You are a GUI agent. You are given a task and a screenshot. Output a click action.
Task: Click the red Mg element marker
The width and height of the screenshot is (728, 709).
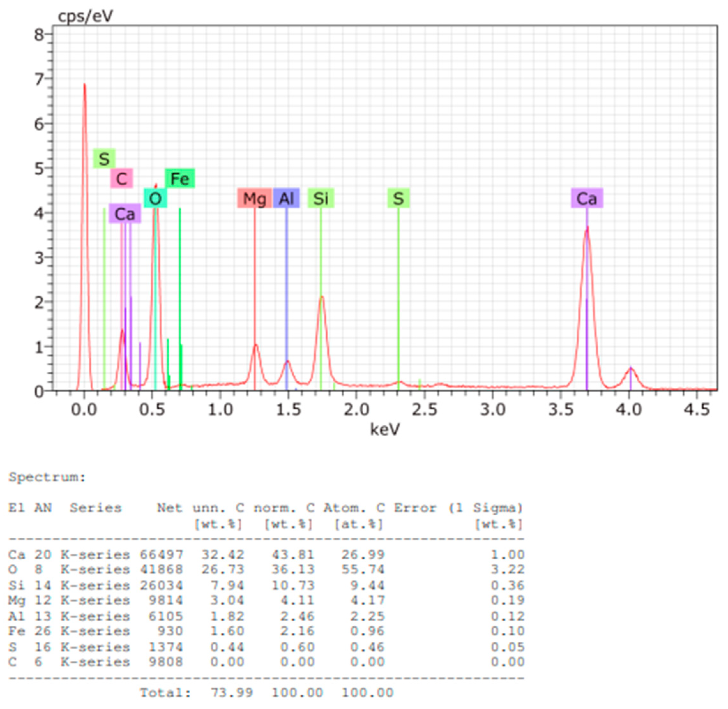point(254,198)
